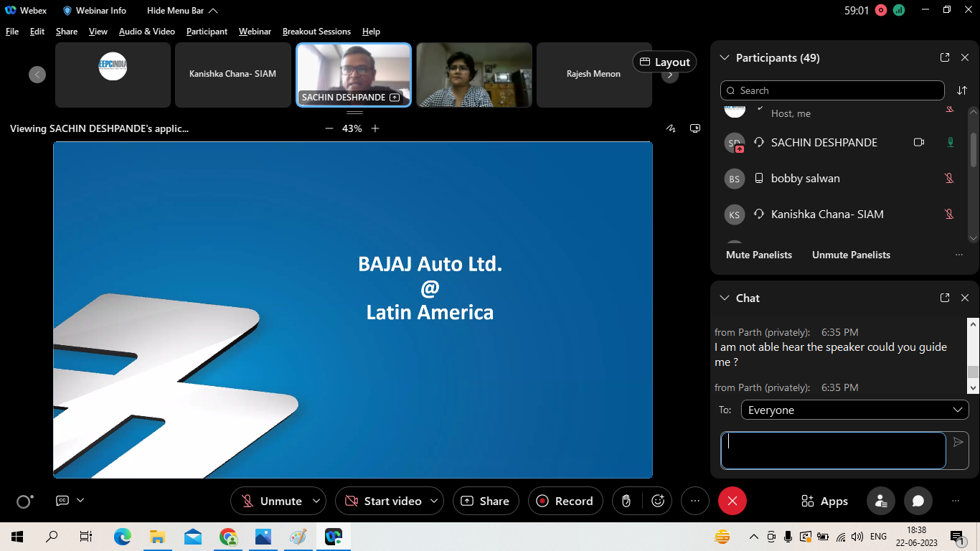980x551 pixels.
Task: End meeting with red X button
Action: (x=732, y=501)
